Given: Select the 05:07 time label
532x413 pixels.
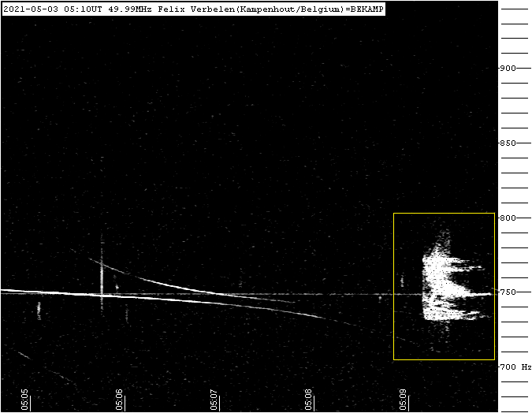Looking at the screenshot, I should [x=214, y=400].
